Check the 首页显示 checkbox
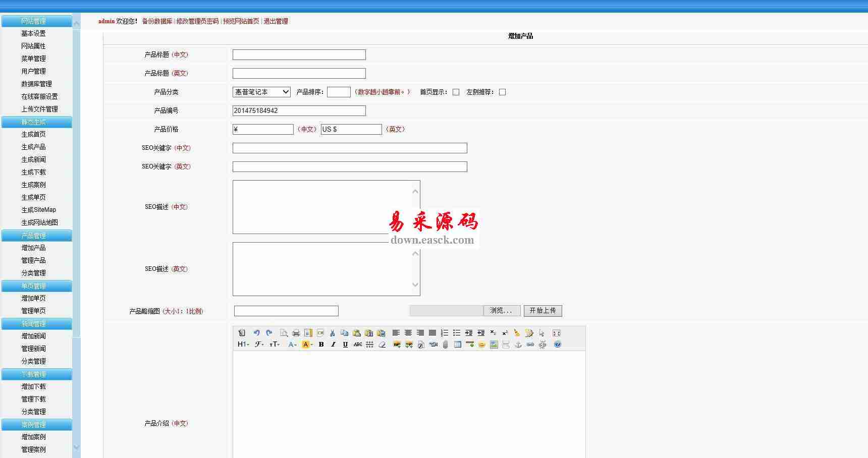This screenshot has width=868, height=458. 456,92
